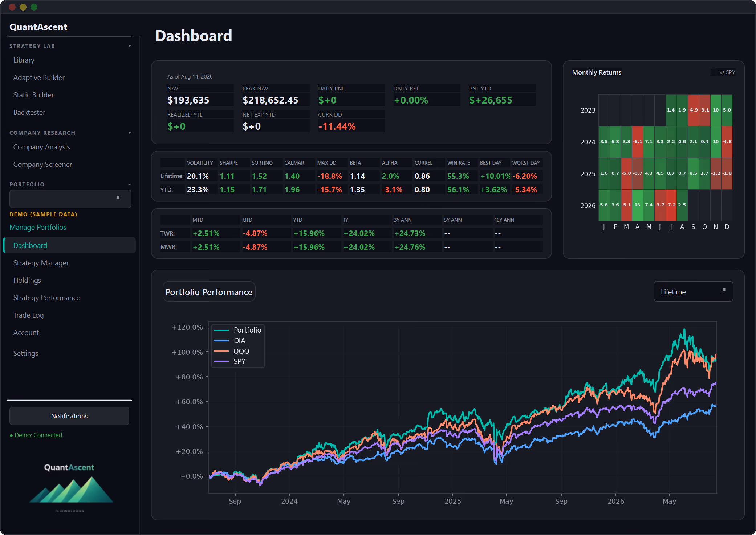Open Strategy Performance page

pos(46,298)
